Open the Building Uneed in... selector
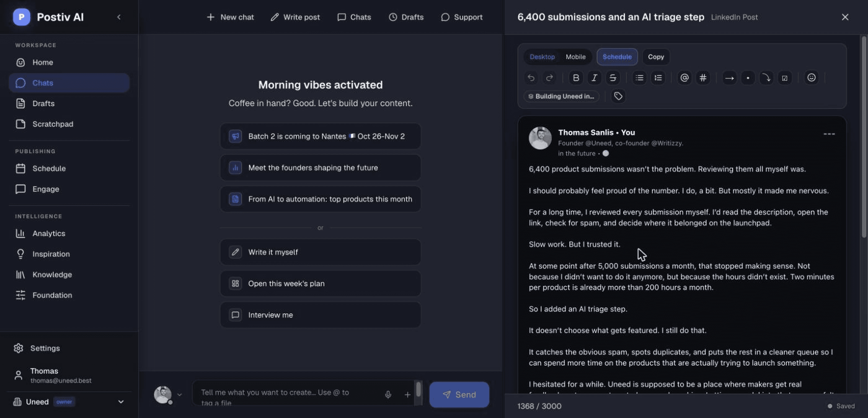This screenshot has height=418, width=868. point(561,96)
